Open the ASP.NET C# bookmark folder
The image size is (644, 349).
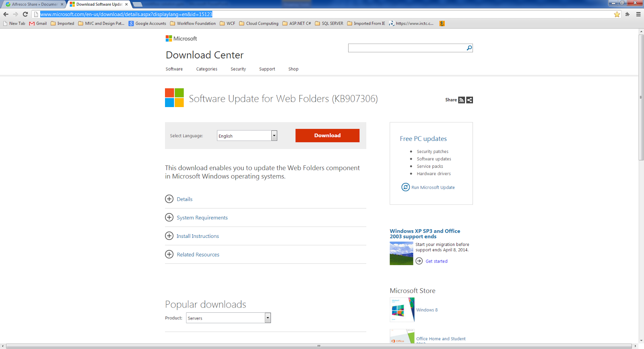[297, 23]
